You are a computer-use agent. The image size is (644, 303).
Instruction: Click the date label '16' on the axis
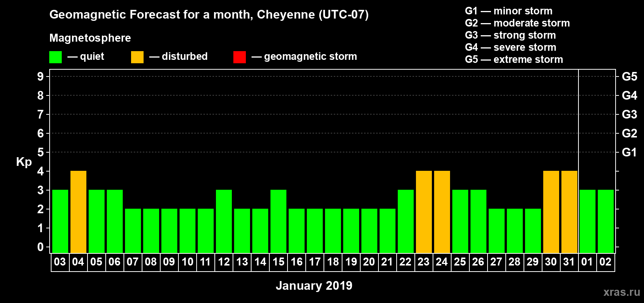(x=296, y=262)
